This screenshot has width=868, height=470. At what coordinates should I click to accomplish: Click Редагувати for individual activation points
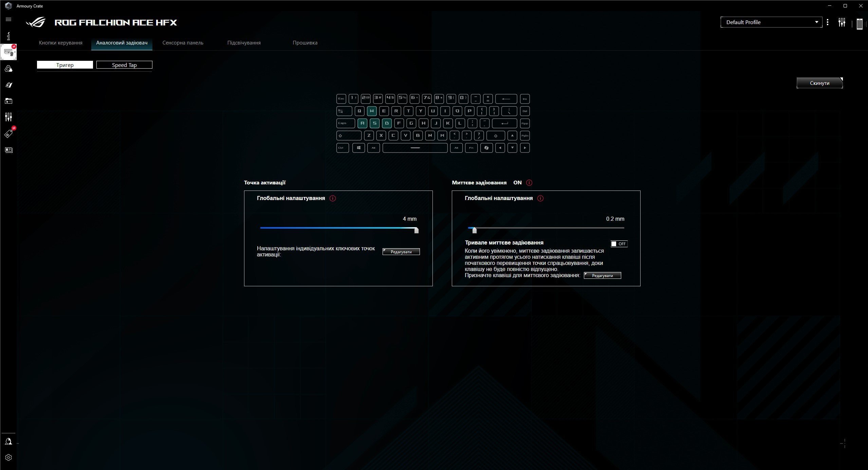coord(401,252)
